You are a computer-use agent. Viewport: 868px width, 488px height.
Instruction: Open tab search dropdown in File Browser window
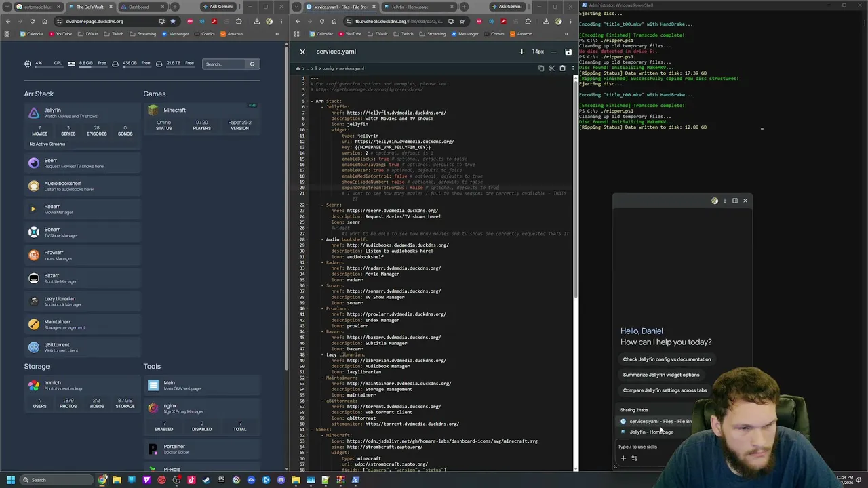(296, 7)
